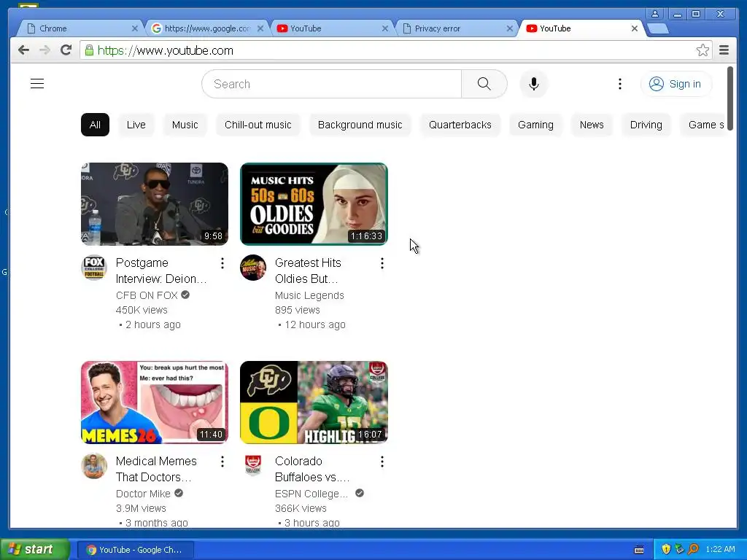Open Medical Memes That Doctors title link
Viewport: 747px width, 560px height.
(x=156, y=469)
